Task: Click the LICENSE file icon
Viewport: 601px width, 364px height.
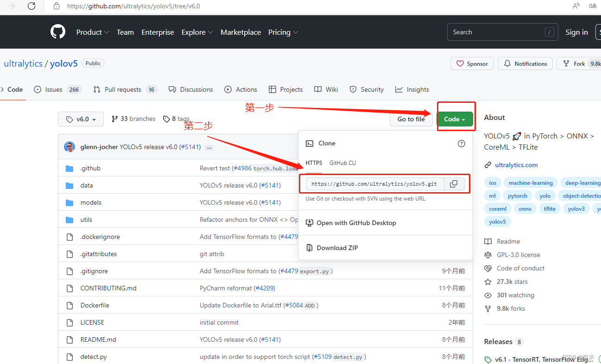Action: click(70, 322)
